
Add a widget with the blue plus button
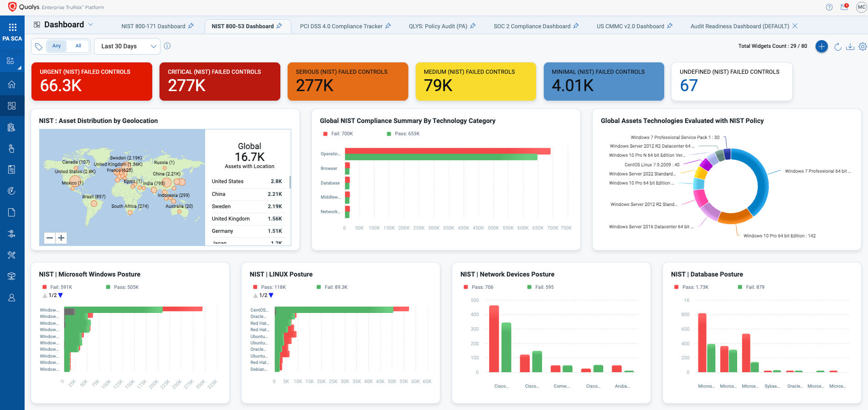coord(821,46)
